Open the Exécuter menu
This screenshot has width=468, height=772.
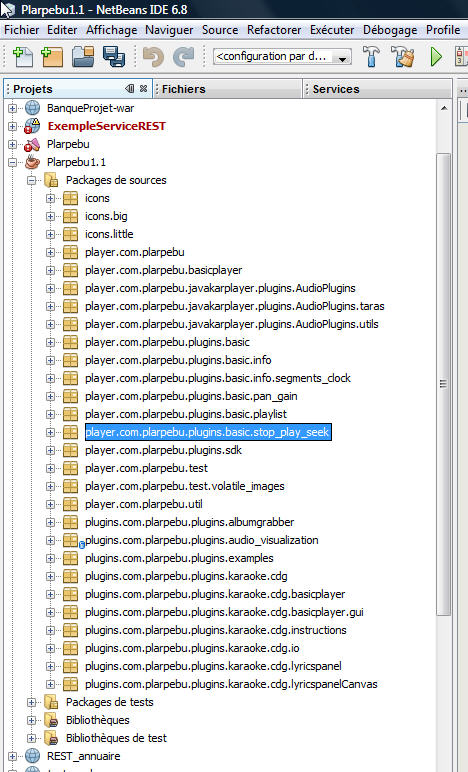(332, 30)
